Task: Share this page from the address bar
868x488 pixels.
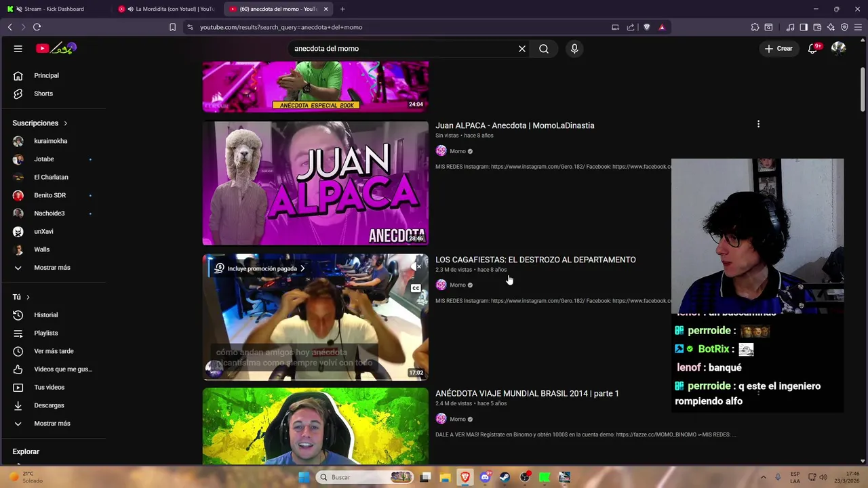Action: pyautogui.click(x=631, y=27)
